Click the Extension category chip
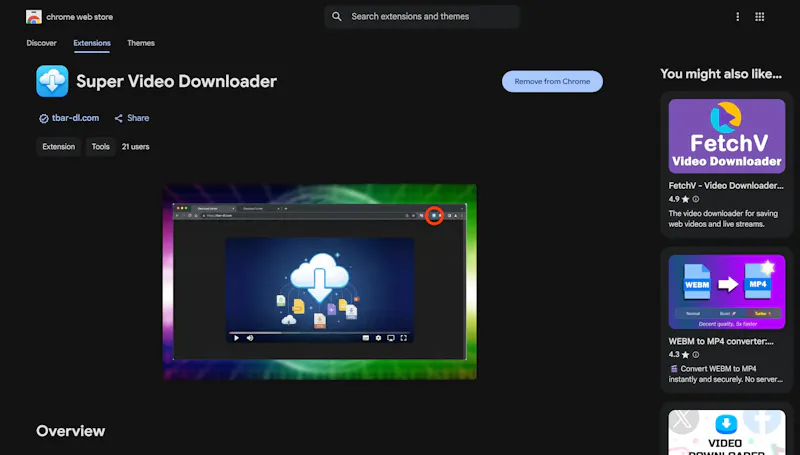Viewport: 800px width, 455px height. [59, 146]
